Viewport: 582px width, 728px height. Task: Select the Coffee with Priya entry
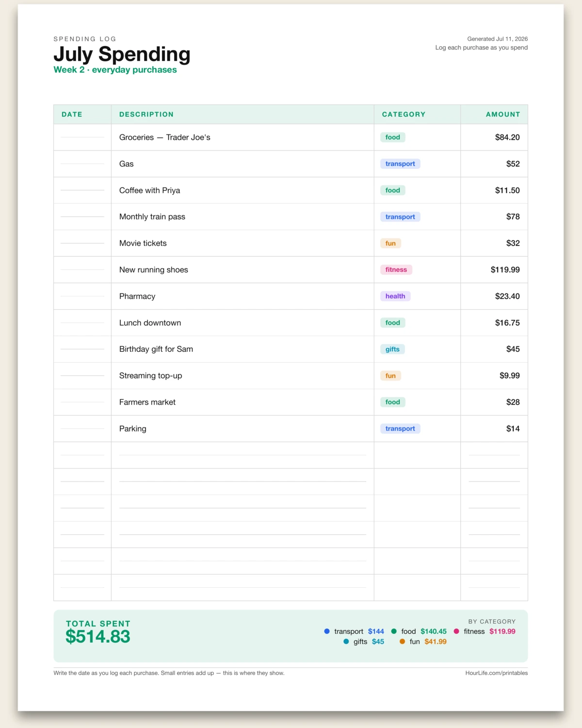[x=149, y=190]
